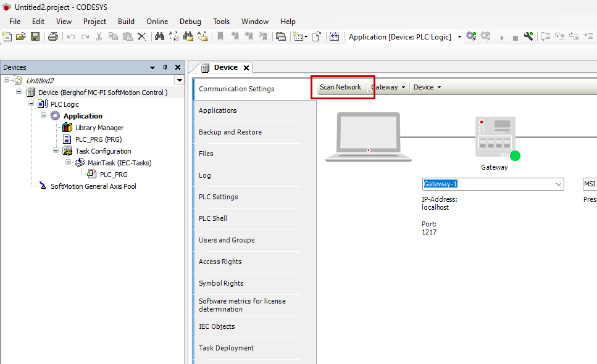Viewport: 597px width, 364px height.
Task: Open the Tools menu
Action: [221, 22]
